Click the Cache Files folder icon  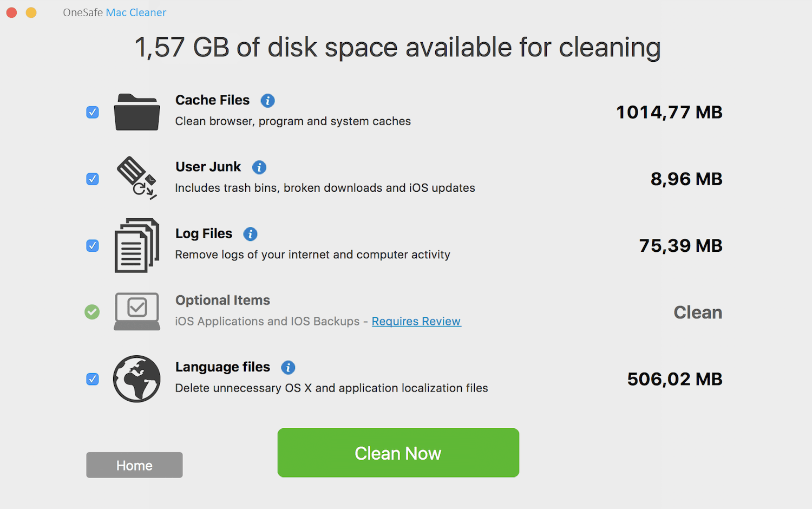[x=136, y=112]
